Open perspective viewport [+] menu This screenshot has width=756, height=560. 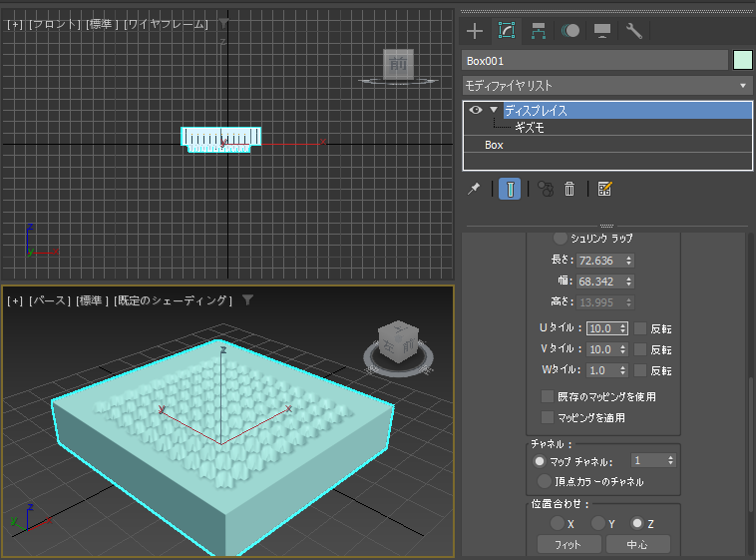pyautogui.click(x=15, y=300)
